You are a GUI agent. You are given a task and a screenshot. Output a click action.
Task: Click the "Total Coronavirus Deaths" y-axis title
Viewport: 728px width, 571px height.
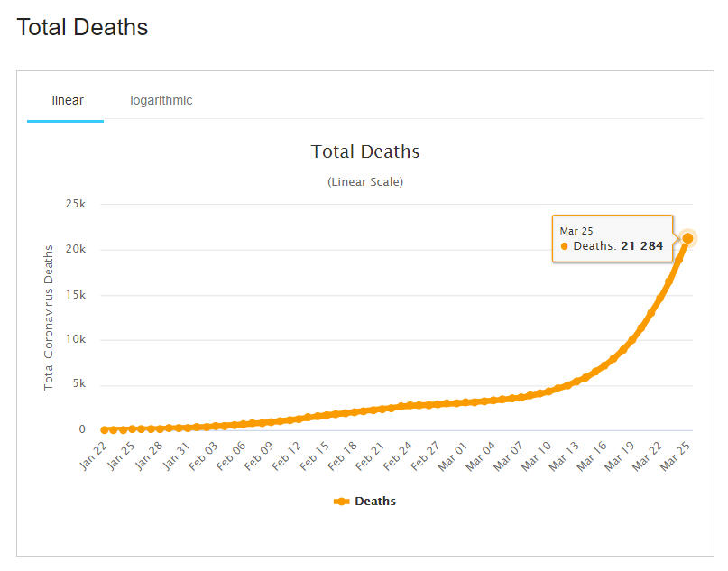[x=50, y=317]
